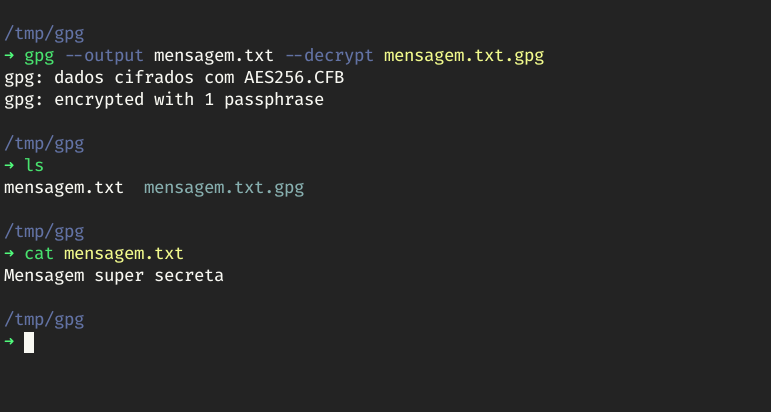Viewport: 771px width, 412px height.
Task: Click the /tmp/gpg path above the ls command
Action: coord(44,143)
